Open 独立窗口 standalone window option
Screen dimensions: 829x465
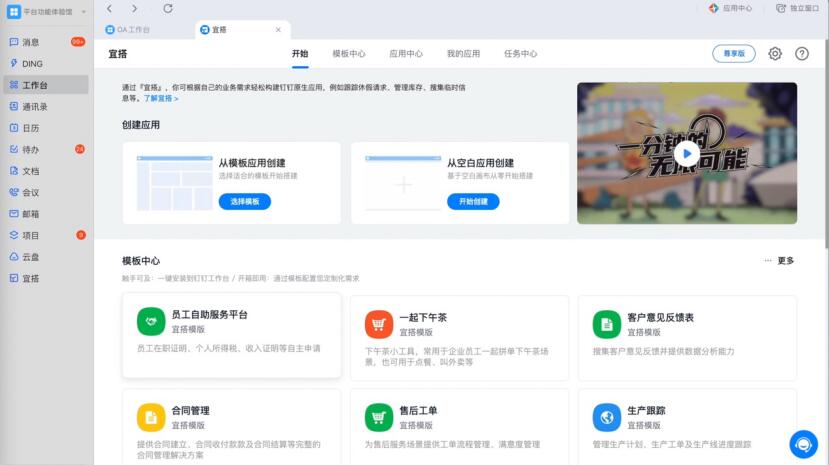797,8
